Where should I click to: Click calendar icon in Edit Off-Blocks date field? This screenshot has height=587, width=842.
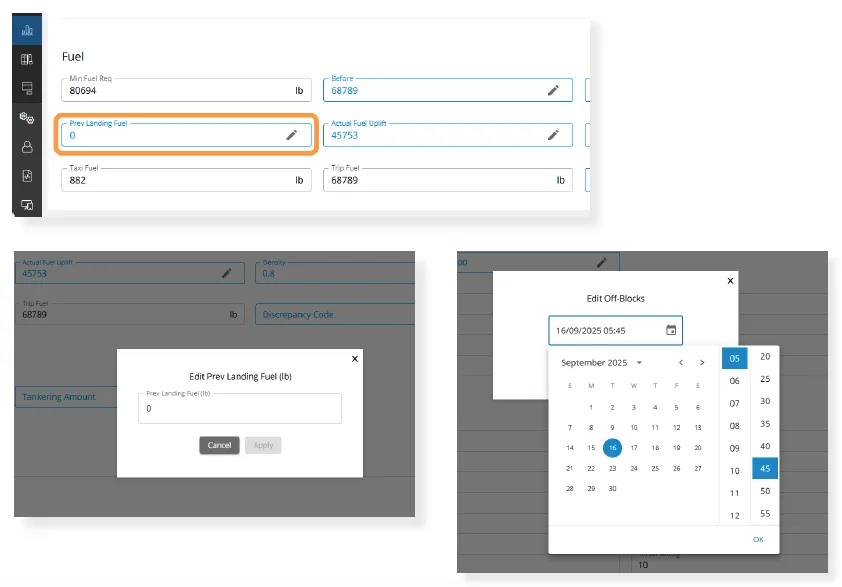(x=671, y=330)
